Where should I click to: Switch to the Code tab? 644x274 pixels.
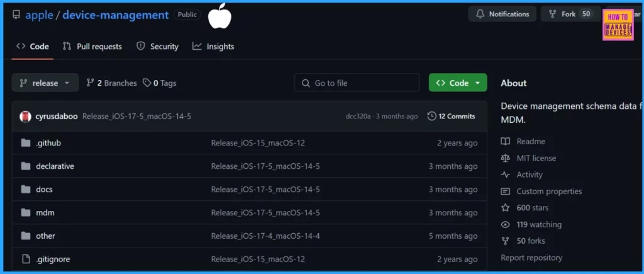(33, 47)
